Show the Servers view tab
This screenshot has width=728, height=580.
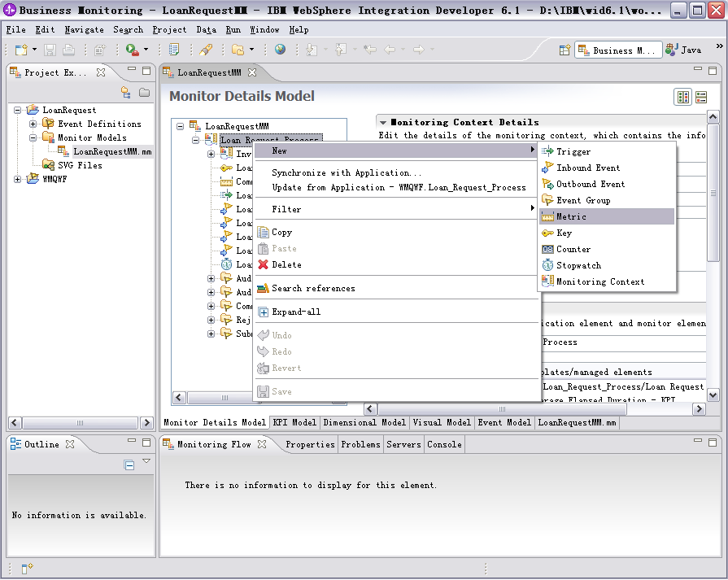coord(403,444)
